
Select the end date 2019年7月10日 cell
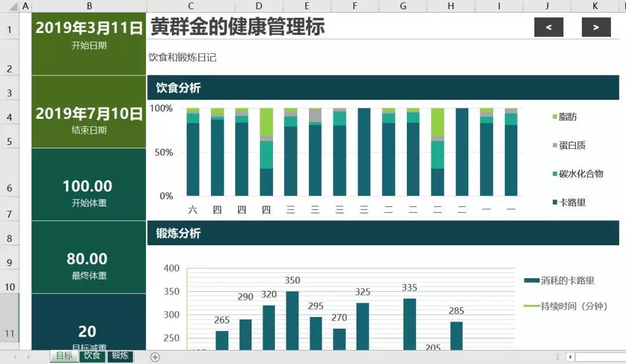tap(89, 114)
